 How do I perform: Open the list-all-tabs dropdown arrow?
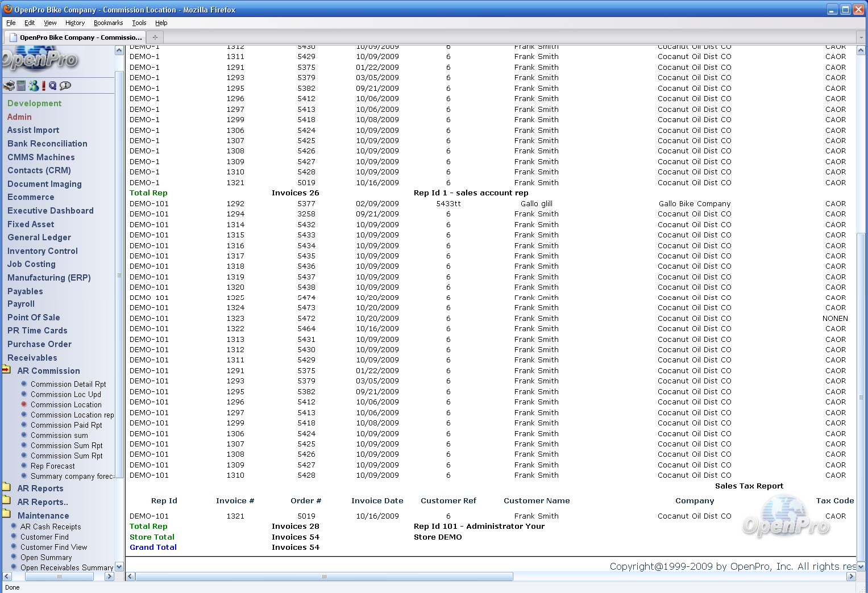coord(861,37)
